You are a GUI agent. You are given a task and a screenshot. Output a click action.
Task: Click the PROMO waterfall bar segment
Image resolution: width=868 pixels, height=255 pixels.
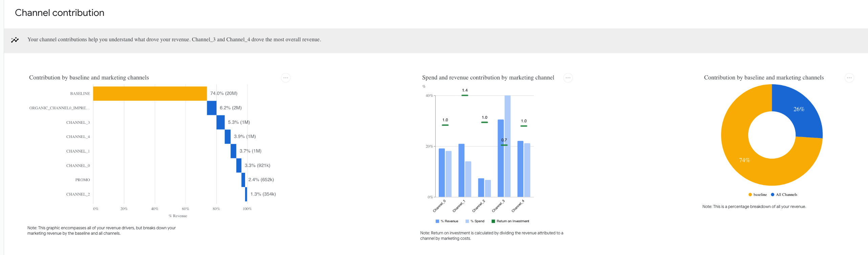243,180
